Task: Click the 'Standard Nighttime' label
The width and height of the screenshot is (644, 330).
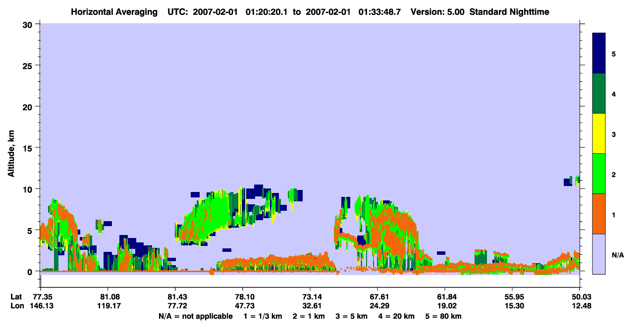Action: pyautogui.click(x=509, y=12)
